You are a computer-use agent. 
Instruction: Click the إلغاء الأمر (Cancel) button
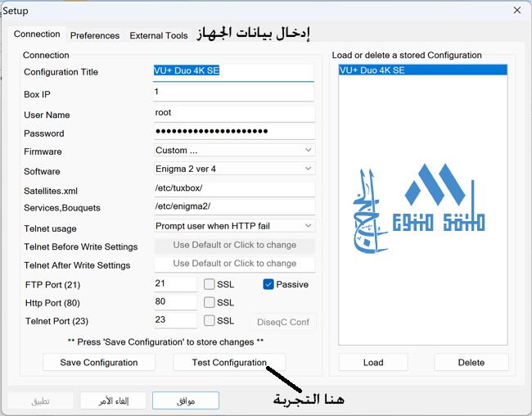pos(113,400)
